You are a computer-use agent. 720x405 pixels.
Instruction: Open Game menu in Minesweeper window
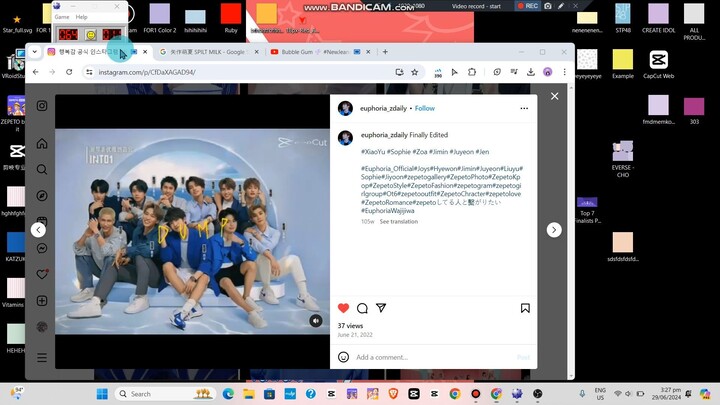[62, 17]
